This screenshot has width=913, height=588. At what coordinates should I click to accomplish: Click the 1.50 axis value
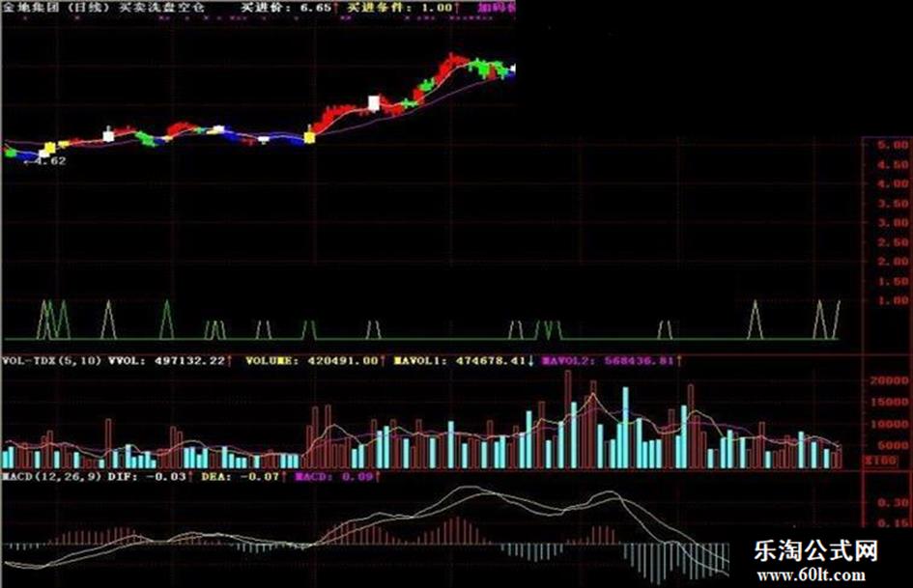tap(892, 282)
